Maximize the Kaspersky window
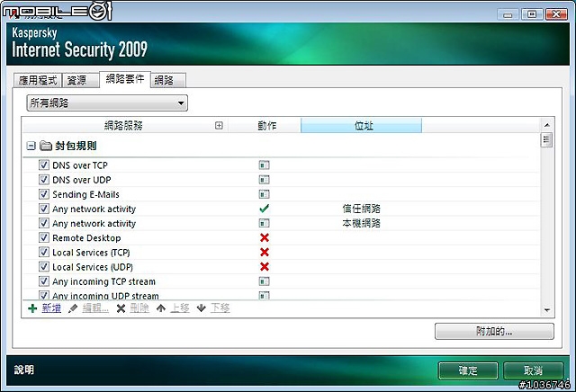Viewport: 576px width, 392px height. tap(532, 14)
